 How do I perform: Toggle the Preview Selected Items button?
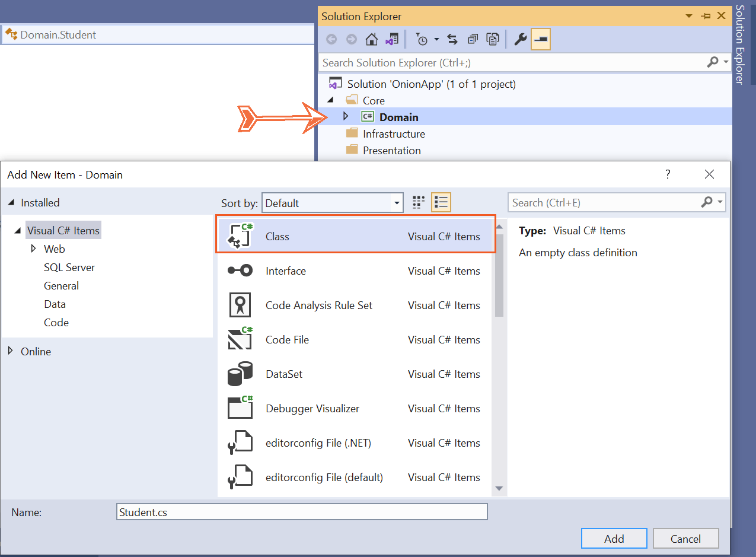pos(541,40)
